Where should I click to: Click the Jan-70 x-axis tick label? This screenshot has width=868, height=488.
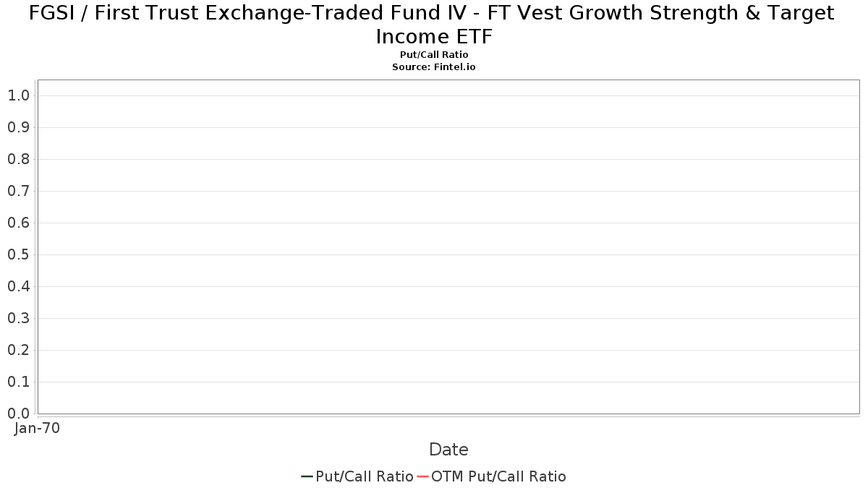[x=38, y=428]
